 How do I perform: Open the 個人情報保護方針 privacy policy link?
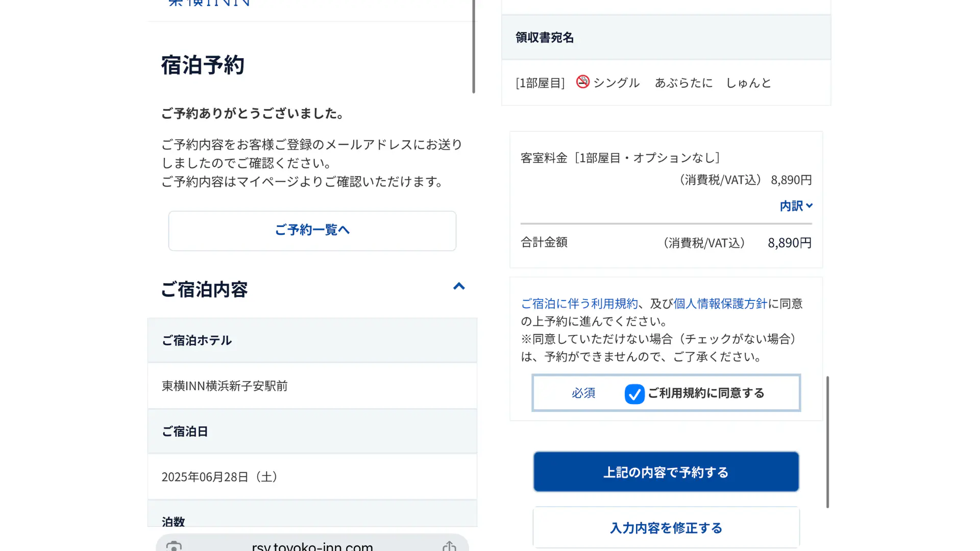[720, 304]
